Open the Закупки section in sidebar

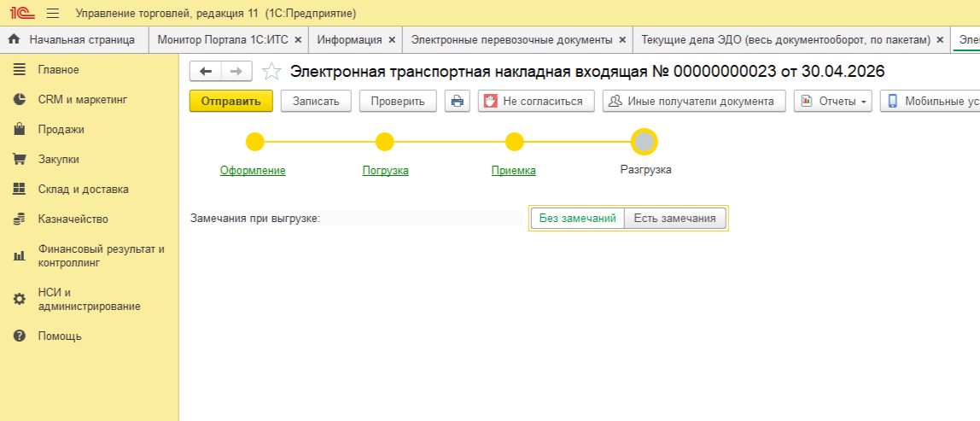pos(58,160)
